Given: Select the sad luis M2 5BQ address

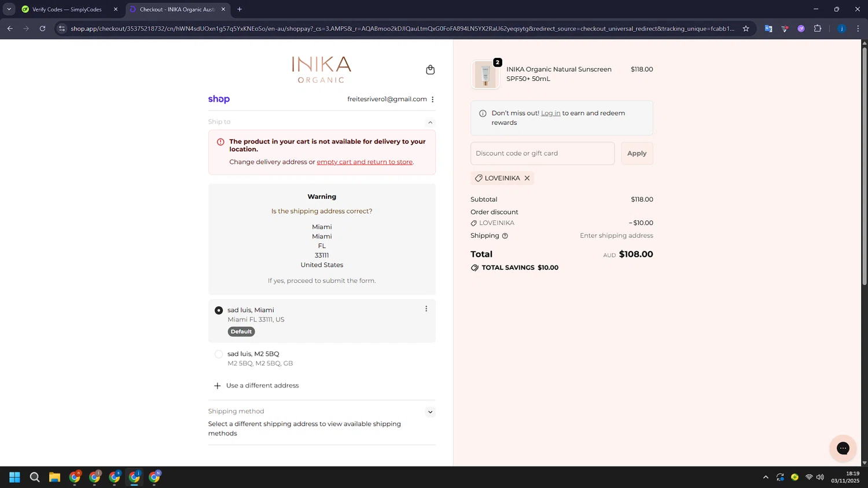Looking at the screenshot, I should click(x=219, y=354).
